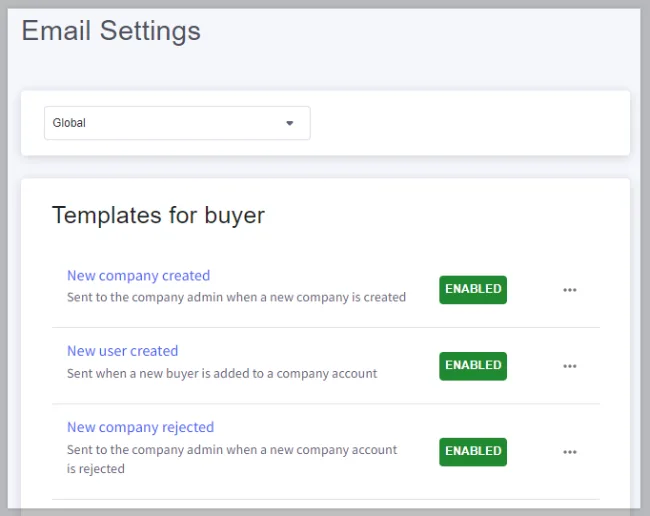Open New user created template link
The image size is (650, 516).
coord(123,351)
